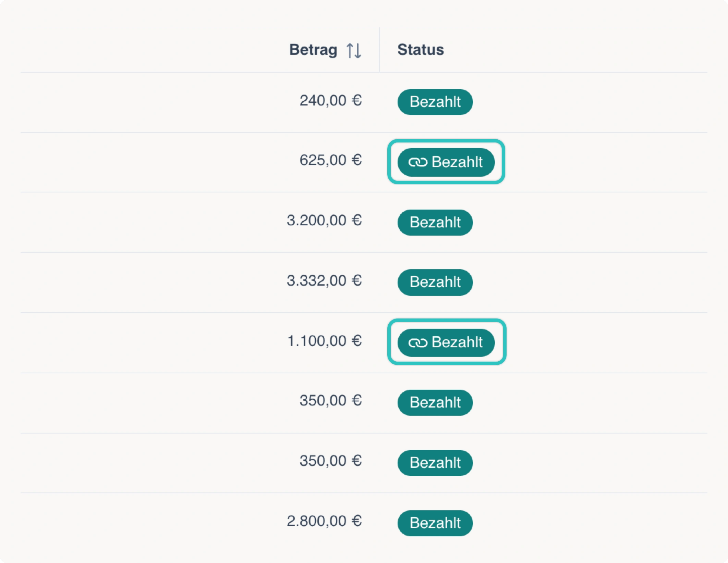Sort by the Betrag arrows icon

354,51
